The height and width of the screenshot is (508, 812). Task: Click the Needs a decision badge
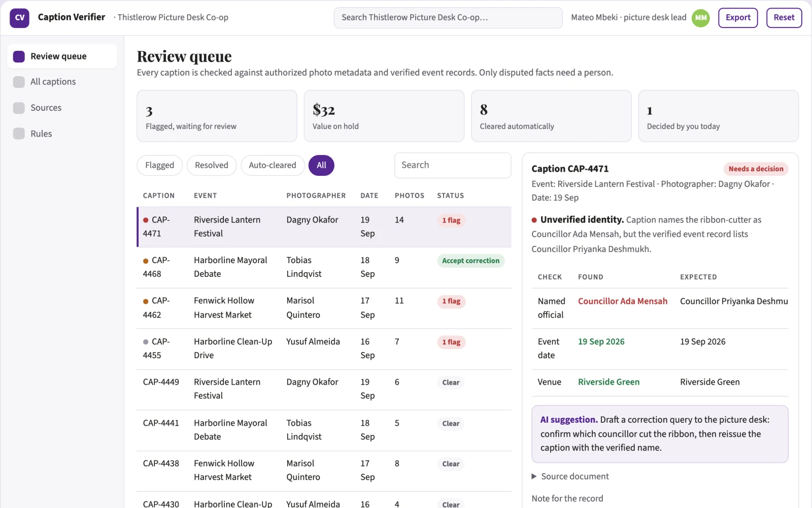pyautogui.click(x=756, y=169)
